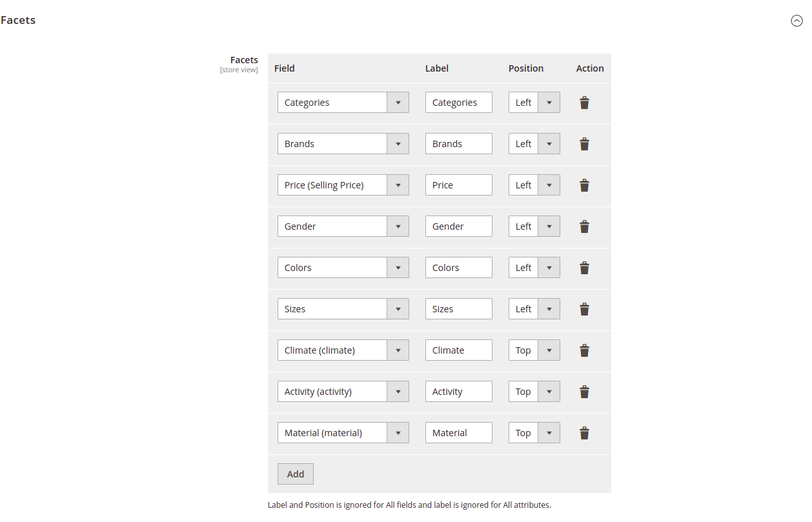812x522 pixels.
Task: Delete the Colors facet entry
Action: [x=584, y=267]
